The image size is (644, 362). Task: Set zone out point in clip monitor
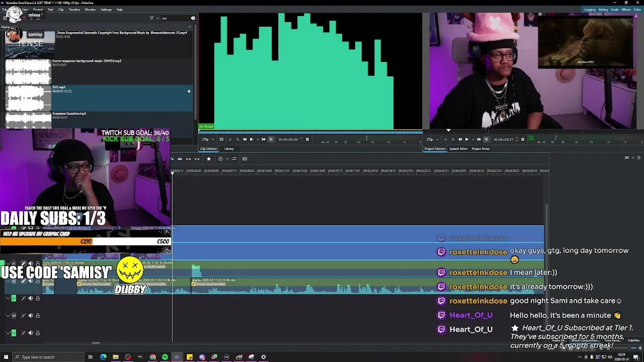tap(237, 139)
